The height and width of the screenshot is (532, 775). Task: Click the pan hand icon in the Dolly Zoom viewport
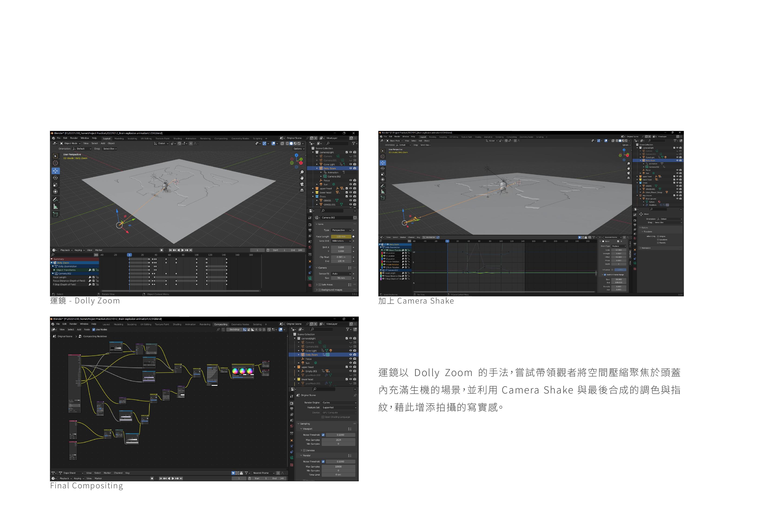302,178
